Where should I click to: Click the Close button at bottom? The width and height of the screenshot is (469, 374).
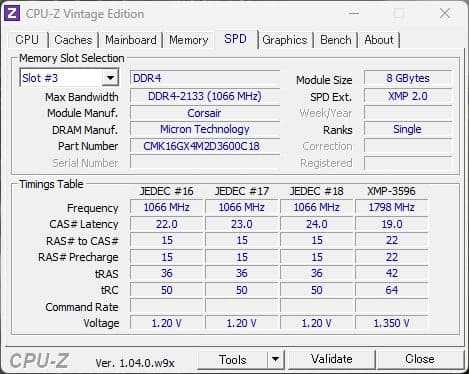click(x=420, y=359)
